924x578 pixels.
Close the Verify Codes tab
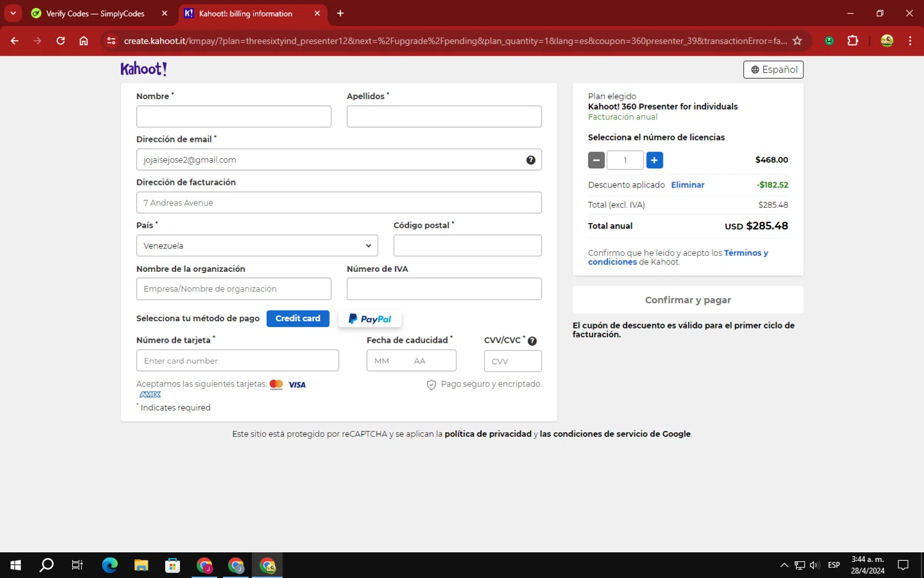click(164, 13)
